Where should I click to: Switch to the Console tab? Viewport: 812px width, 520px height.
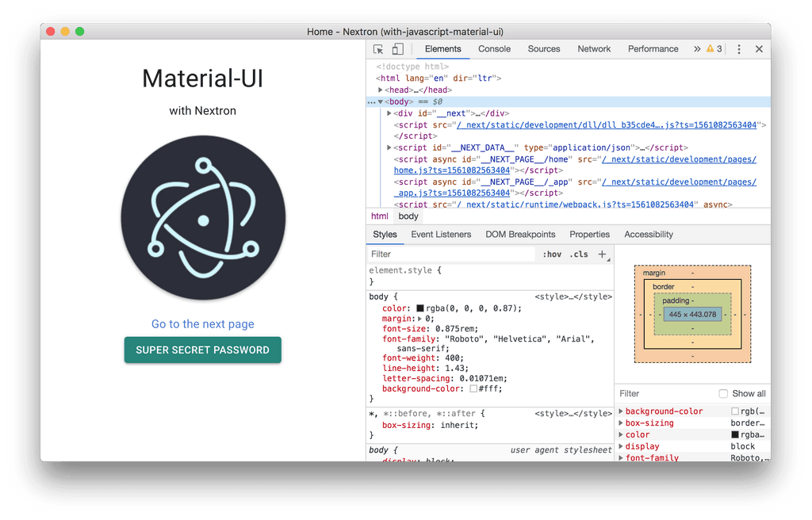coord(494,48)
